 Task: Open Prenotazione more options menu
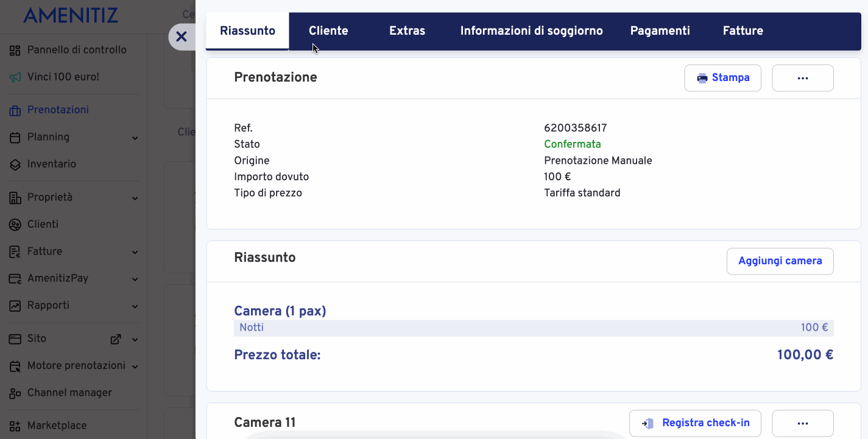pos(803,78)
